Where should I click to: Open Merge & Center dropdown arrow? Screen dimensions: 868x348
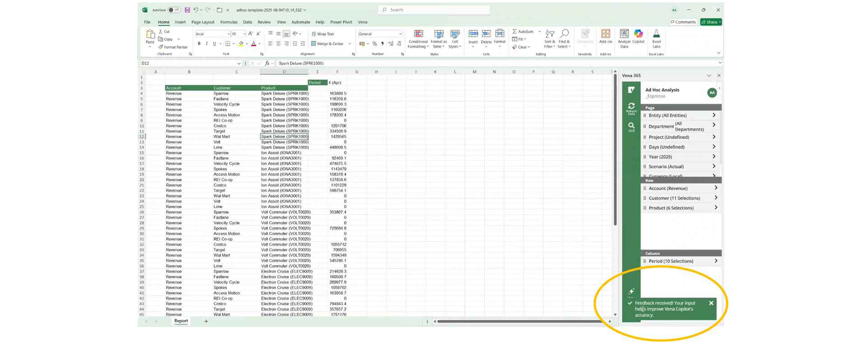349,44
